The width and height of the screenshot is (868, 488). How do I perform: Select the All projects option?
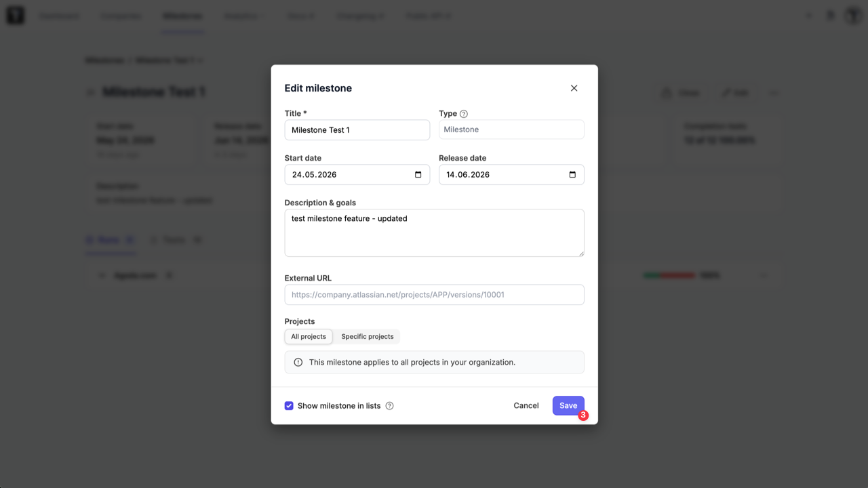309,337
